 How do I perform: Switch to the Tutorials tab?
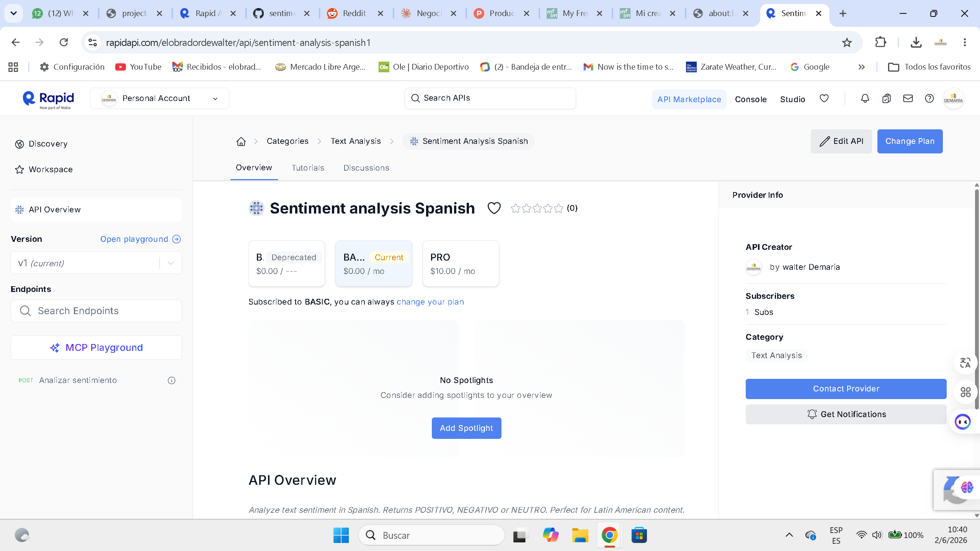click(x=308, y=168)
